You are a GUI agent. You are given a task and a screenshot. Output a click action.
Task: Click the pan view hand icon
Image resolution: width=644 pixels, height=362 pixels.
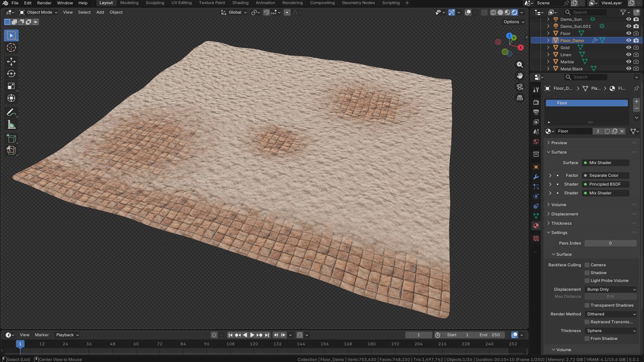pyautogui.click(x=520, y=76)
